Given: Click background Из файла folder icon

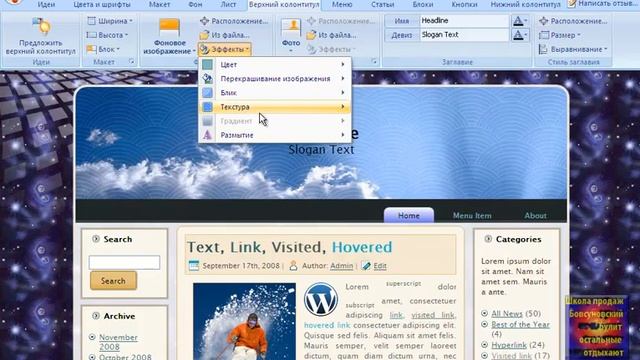Looking at the screenshot, I should (x=204, y=35).
